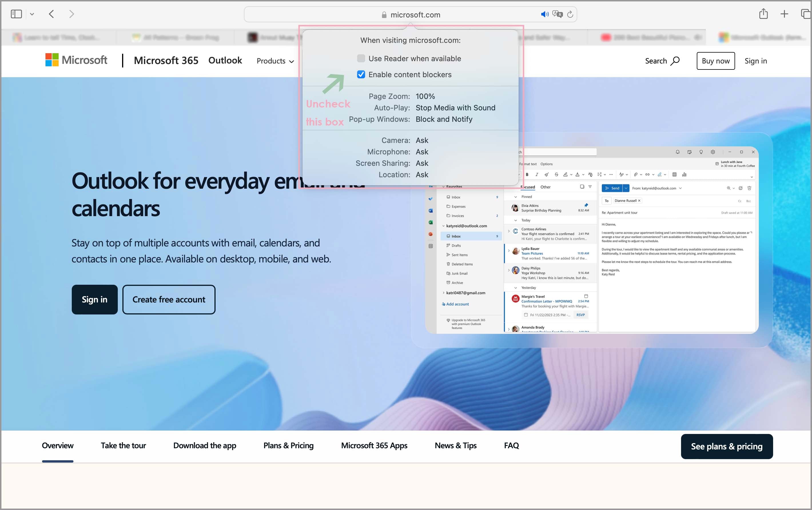
Task: Click Create free account button
Action: (x=169, y=300)
